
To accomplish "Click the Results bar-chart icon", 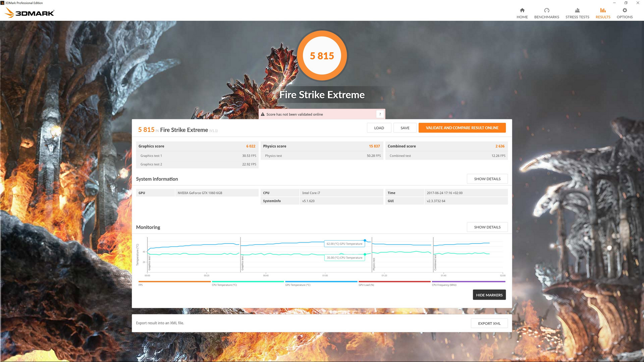I will [x=603, y=10].
